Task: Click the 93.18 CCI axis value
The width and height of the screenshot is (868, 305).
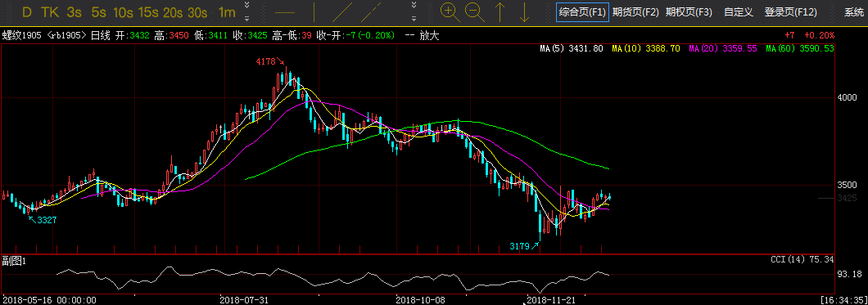Action: click(851, 274)
